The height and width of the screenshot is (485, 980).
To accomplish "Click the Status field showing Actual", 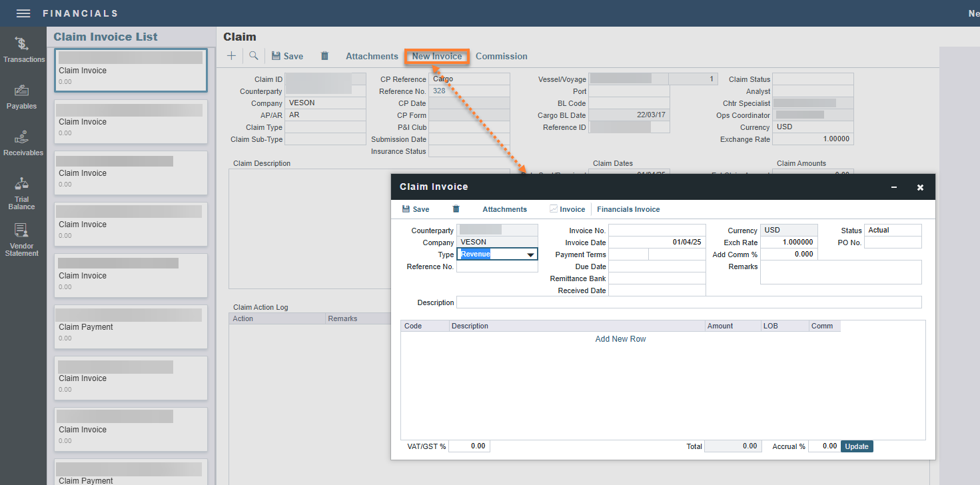I will pyautogui.click(x=893, y=231).
